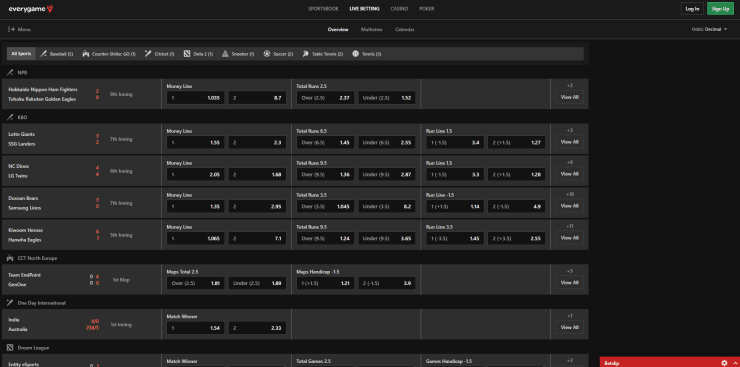Select the All Sports filter
Viewport: 740px width, 367px height.
(x=21, y=54)
